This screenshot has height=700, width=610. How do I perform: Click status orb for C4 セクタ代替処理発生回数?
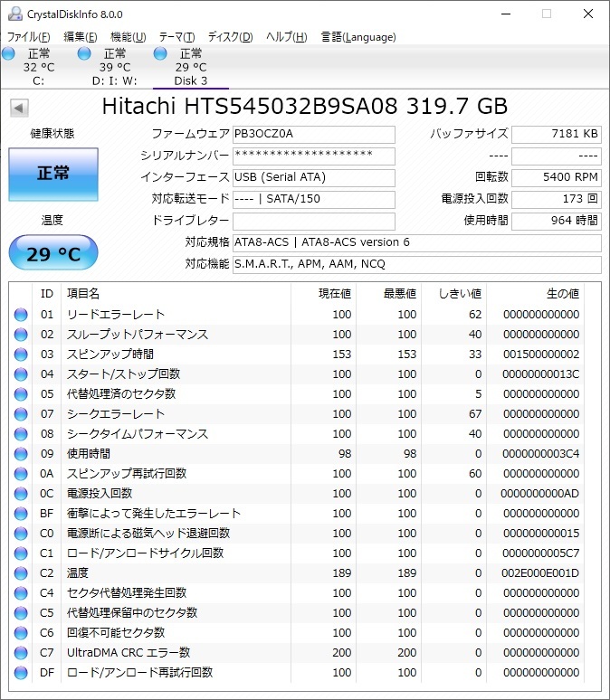pos(21,593)
